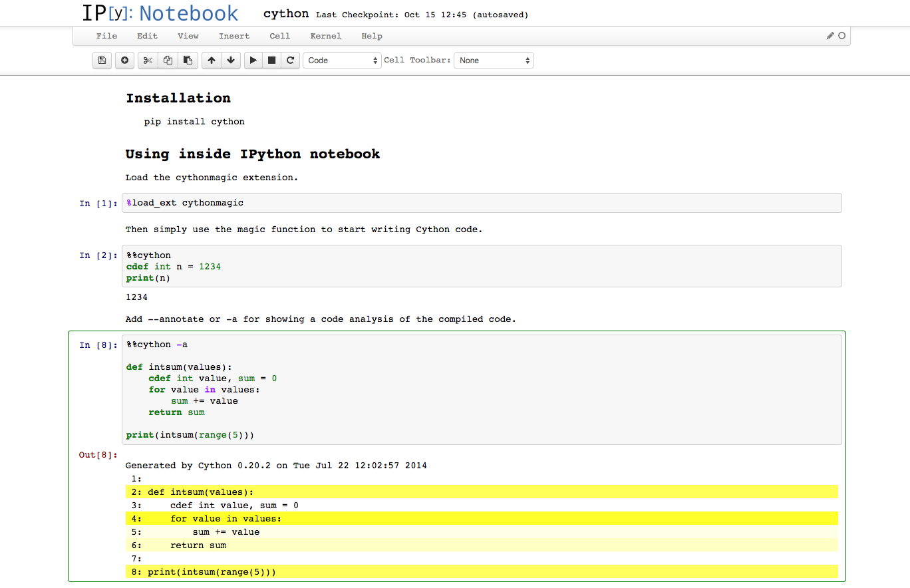Open the Kernel menu

coord(325,36)
